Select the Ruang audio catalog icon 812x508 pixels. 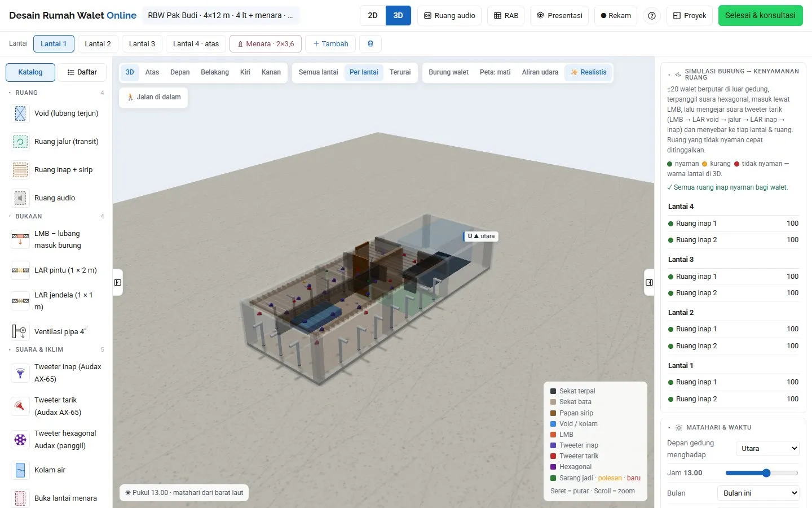point(20,198)
